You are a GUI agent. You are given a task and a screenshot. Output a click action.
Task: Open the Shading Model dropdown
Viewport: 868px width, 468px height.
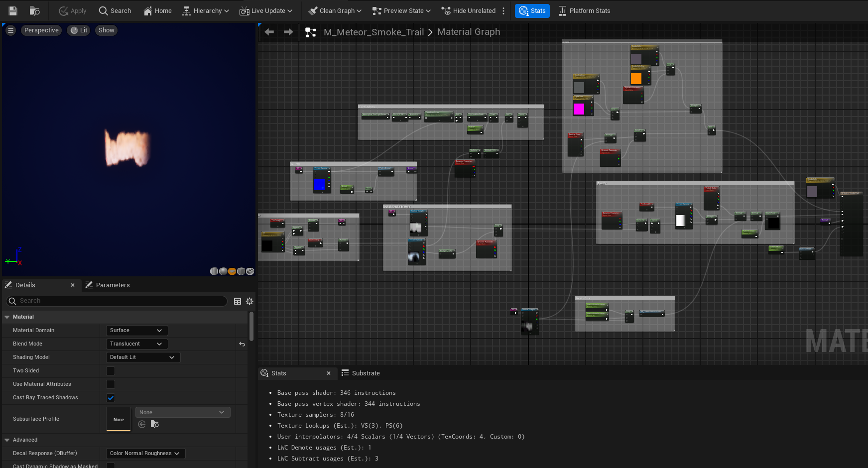coord(143,357)
